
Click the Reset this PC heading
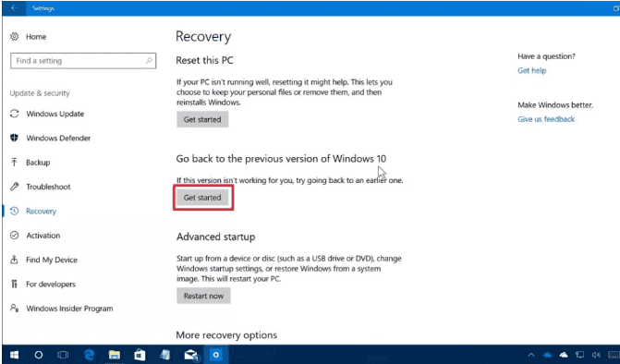[x=204, y=60]
